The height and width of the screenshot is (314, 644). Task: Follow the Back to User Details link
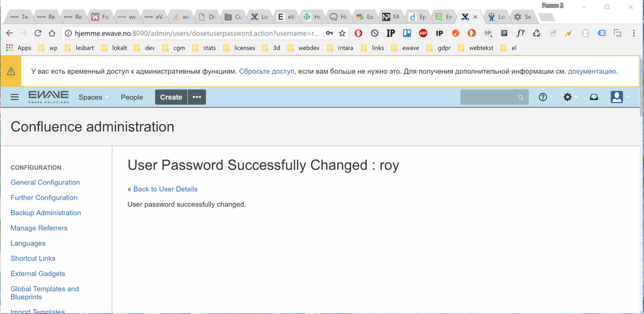pos(166,189)
